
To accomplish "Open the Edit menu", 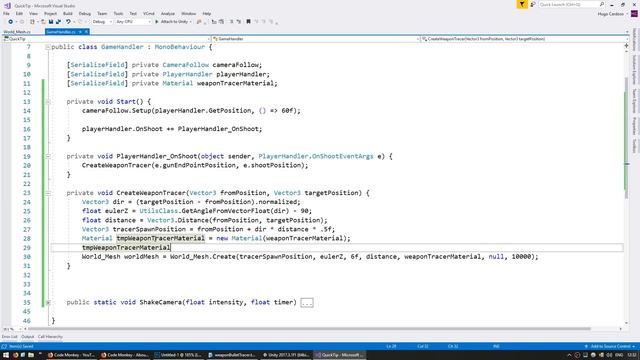I will (19, 13).
